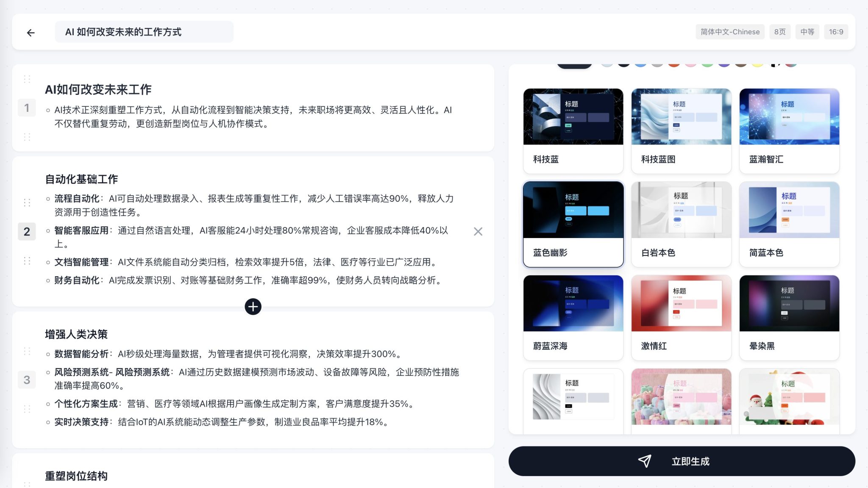Pick the 蔚蓝深海 template

pyautogui.click(x=573, y=317)
